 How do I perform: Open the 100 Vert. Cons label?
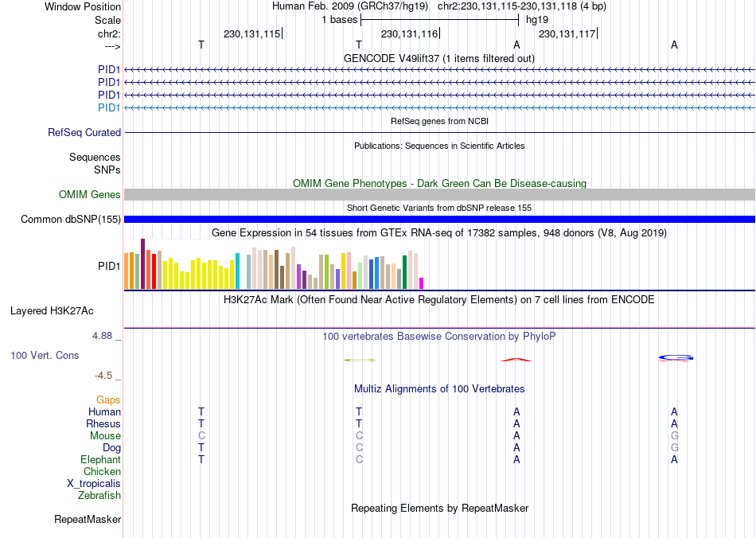click(x=45, y=355)
